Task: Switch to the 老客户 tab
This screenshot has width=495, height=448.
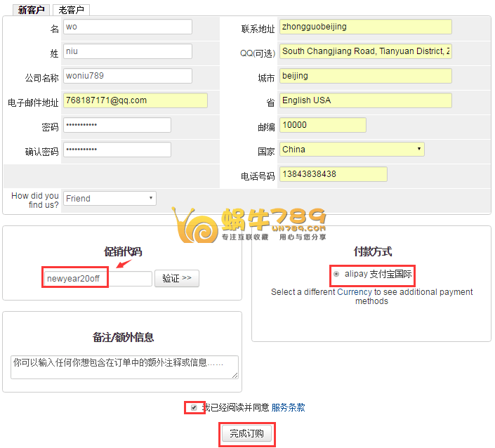Action: pyautogui.click(x=71, y=10)
